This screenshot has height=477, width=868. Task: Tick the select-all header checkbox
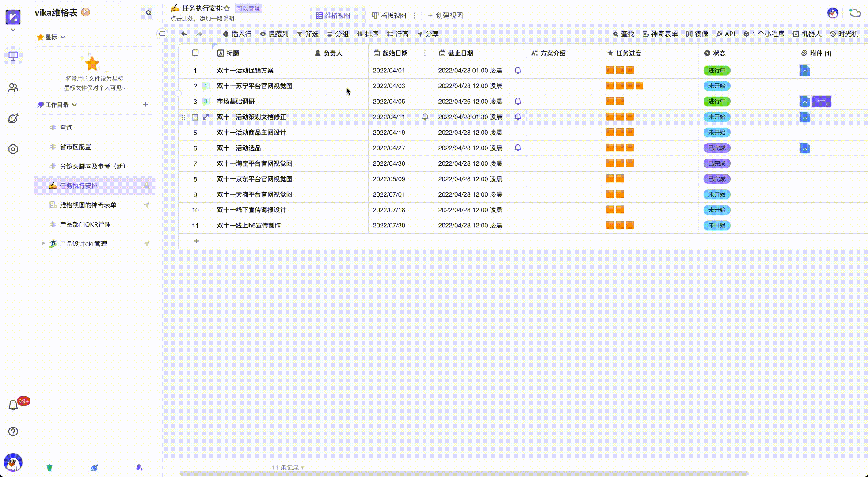click(x=195, y=53)
